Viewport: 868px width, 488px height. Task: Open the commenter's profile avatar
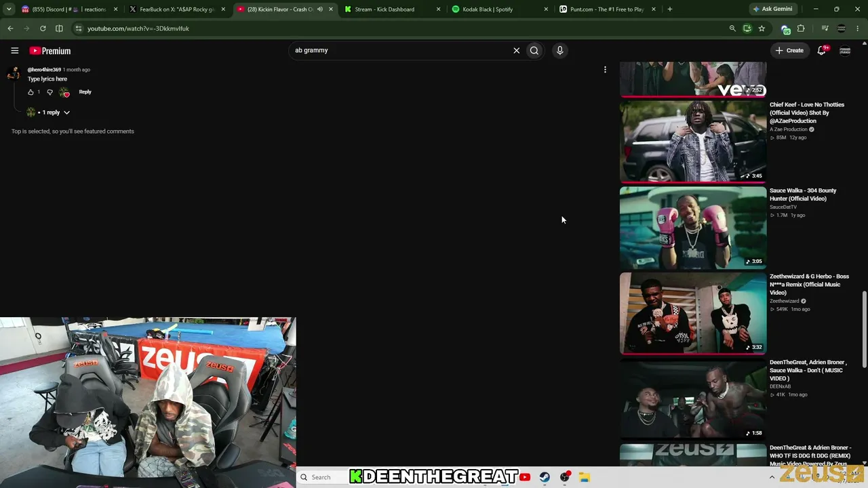(x=13, y=73)
